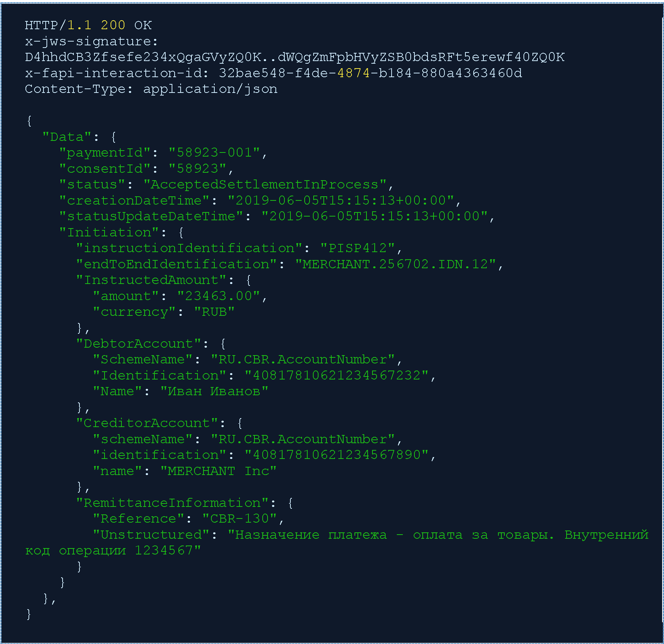Screen dimensions: 664x644
Task: Click the "creationDateTime" key
Action: tap(134, 200)
